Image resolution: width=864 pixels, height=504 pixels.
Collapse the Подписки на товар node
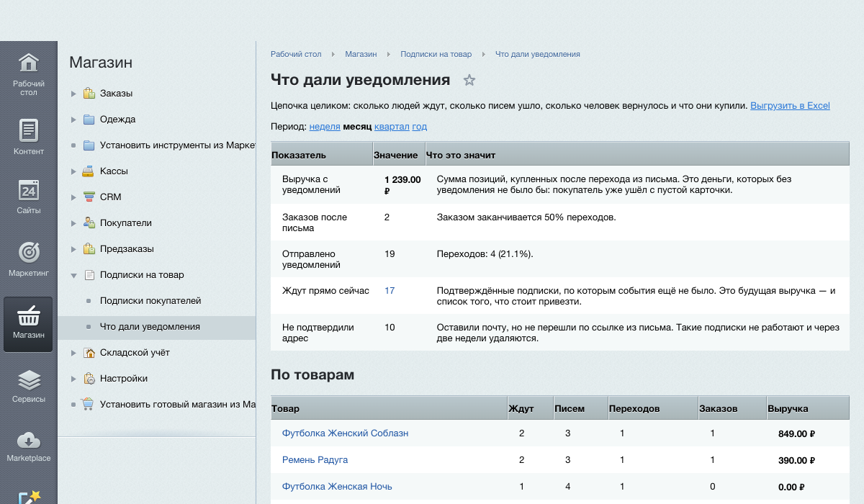pos(73,275)
